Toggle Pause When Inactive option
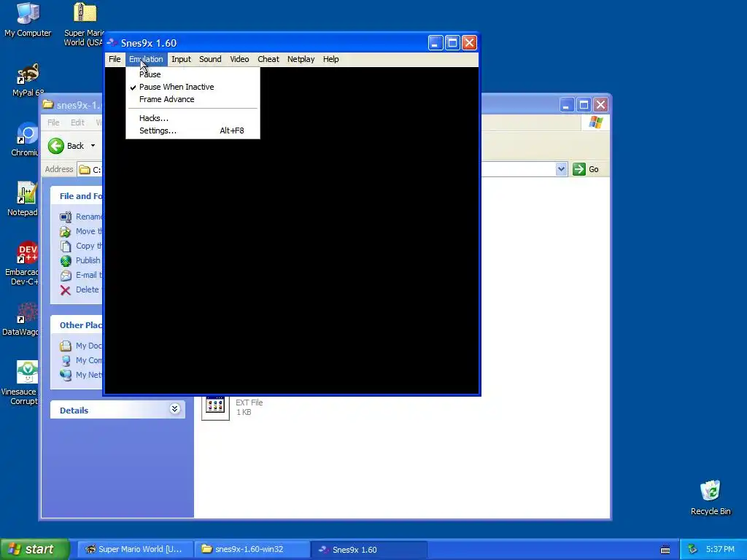747x560 pixels. 193,87
